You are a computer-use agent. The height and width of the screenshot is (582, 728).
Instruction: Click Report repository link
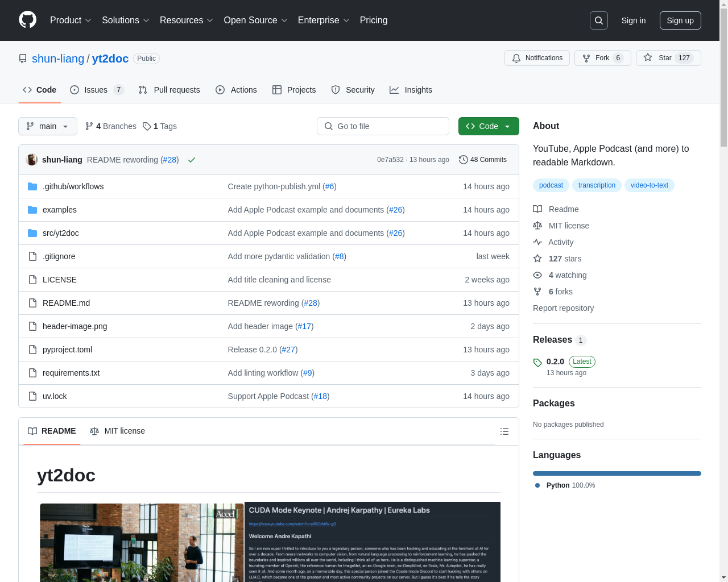(x=563, y=308)
